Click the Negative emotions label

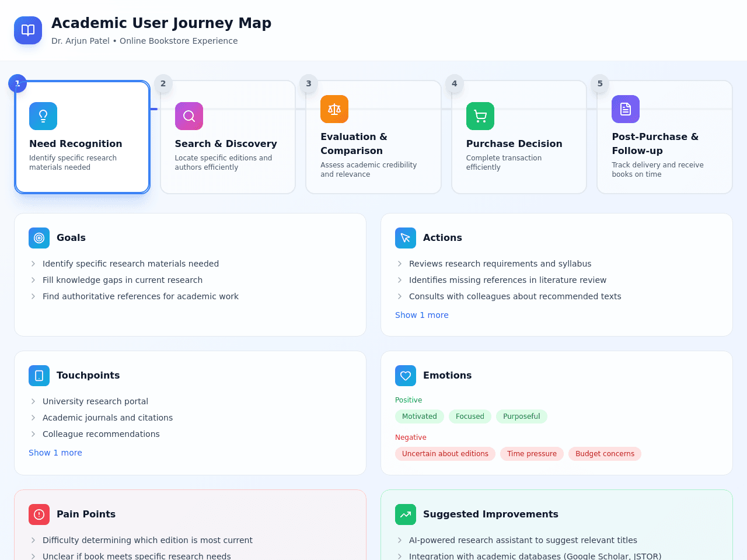(x=411, y=437)
